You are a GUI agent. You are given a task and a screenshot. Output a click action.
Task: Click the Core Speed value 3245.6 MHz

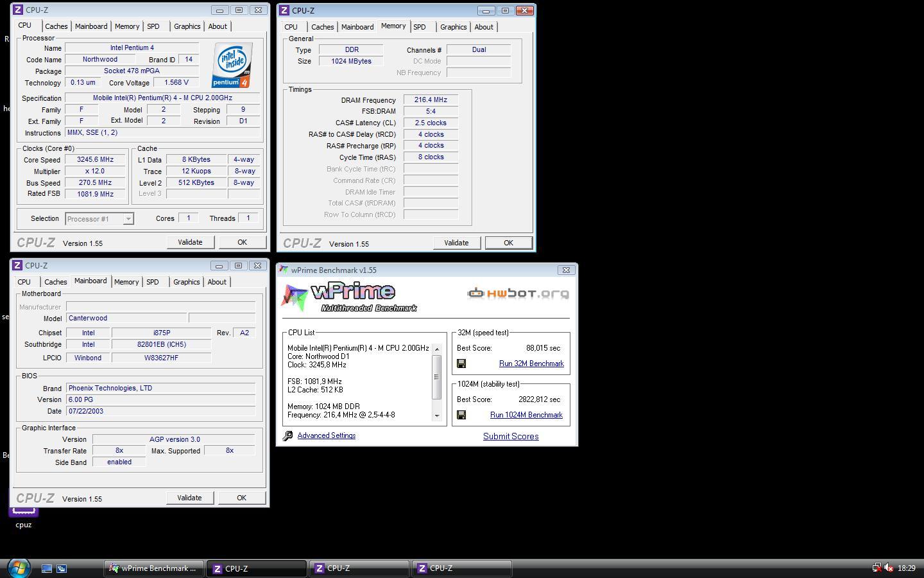tap(95, 160)
